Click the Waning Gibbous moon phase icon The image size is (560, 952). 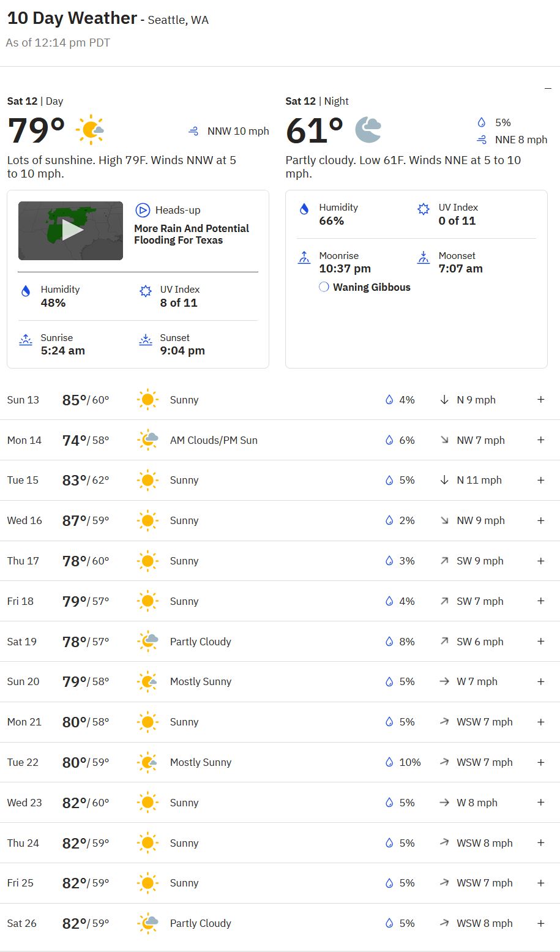click(324, 287)
